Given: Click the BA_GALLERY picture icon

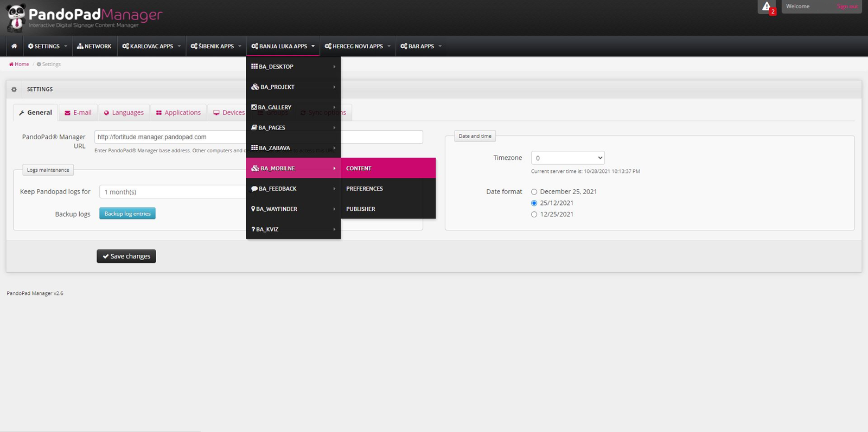Looking at the screenshot, I should click(x=254, y=107).
